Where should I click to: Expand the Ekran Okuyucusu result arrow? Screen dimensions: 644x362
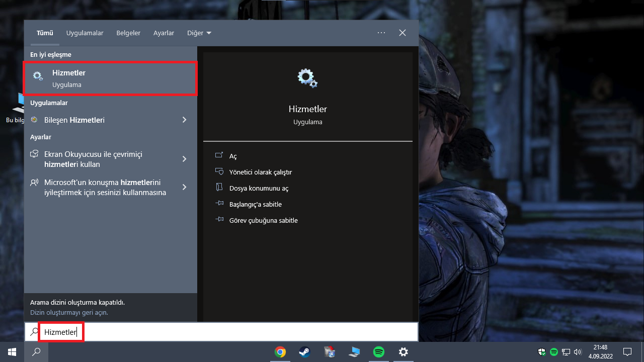point(184,159)
